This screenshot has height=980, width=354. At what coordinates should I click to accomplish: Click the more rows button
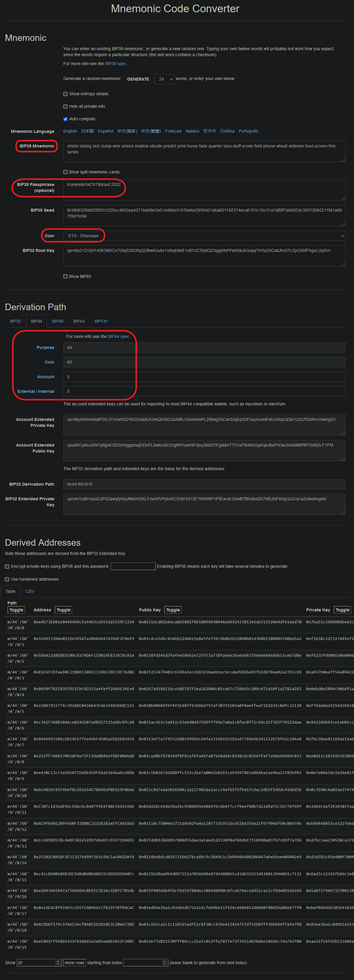[x=74, y=963]
